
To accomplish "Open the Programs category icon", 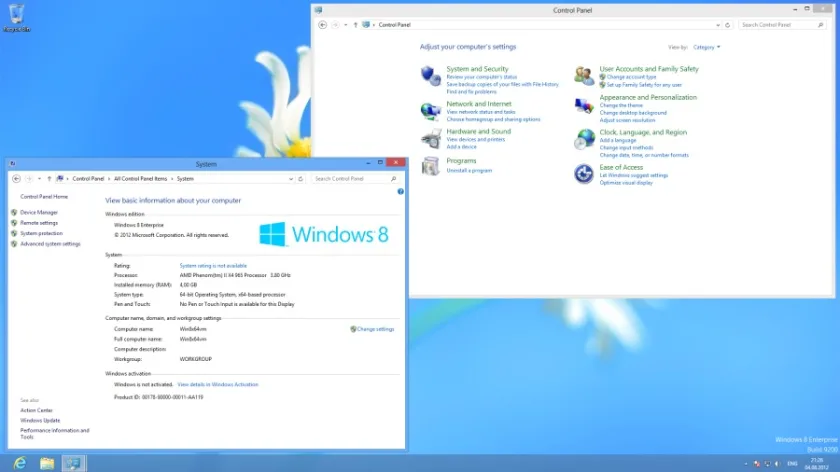I will click(430, 166).
